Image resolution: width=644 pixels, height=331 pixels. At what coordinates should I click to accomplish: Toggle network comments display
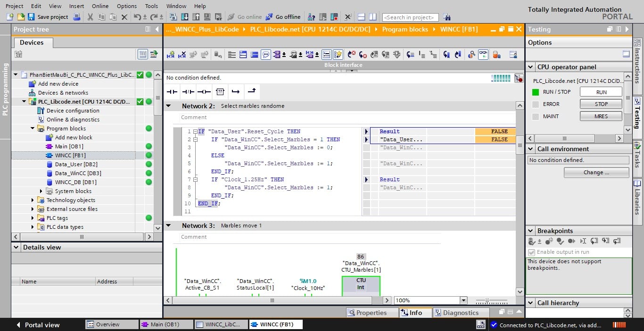pos(327,55)
